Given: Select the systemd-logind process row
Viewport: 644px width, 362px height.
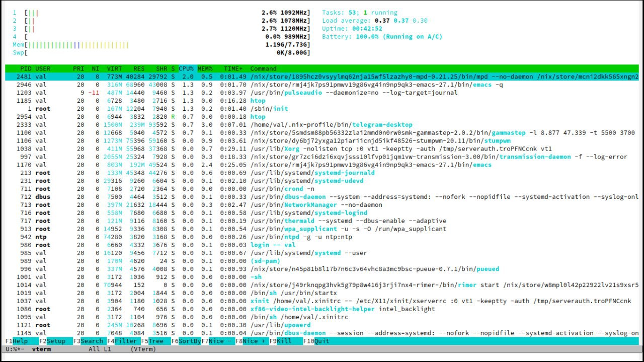Looking at the screenshot, I should point(322,213).
